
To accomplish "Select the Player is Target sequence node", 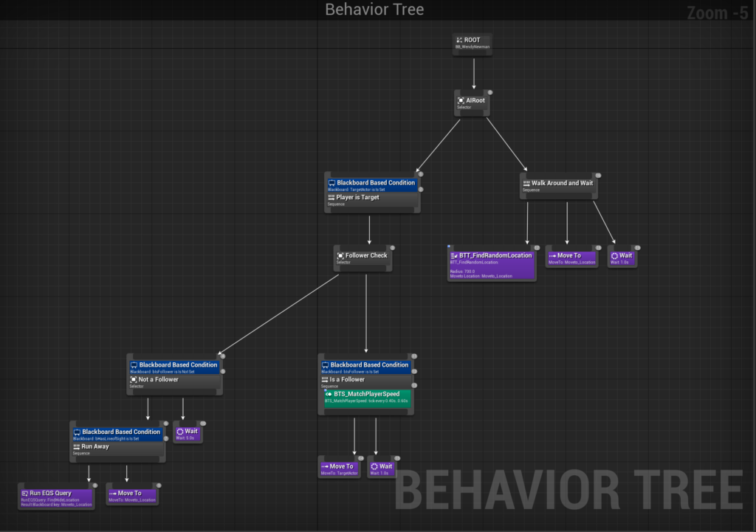I will (x=372, y=200).
